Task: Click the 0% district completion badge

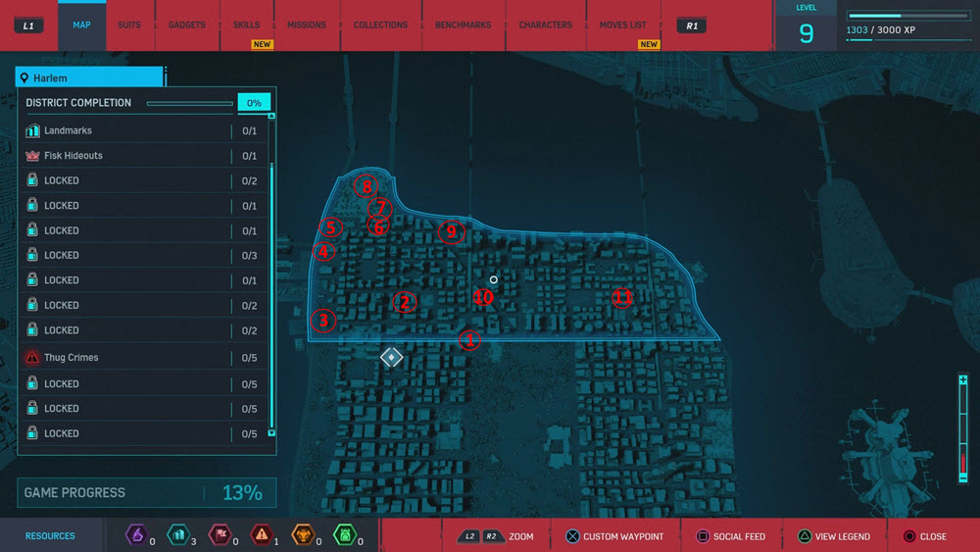Action: (254, 103)
